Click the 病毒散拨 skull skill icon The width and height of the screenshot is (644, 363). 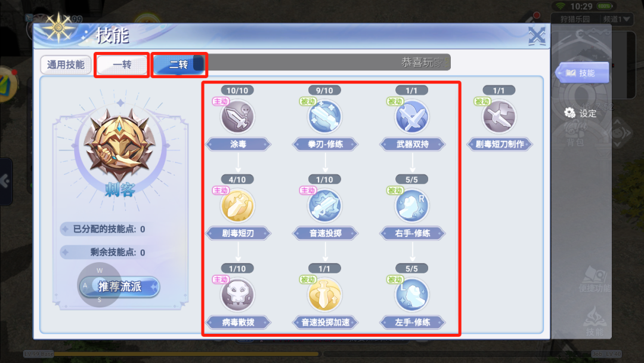pos(237,295)
